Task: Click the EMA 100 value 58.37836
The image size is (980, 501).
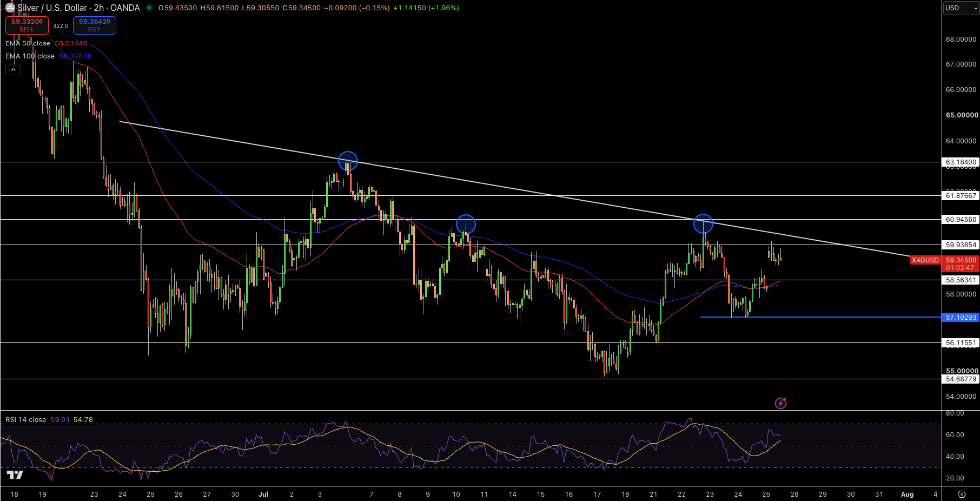Action: click(75, 56)
